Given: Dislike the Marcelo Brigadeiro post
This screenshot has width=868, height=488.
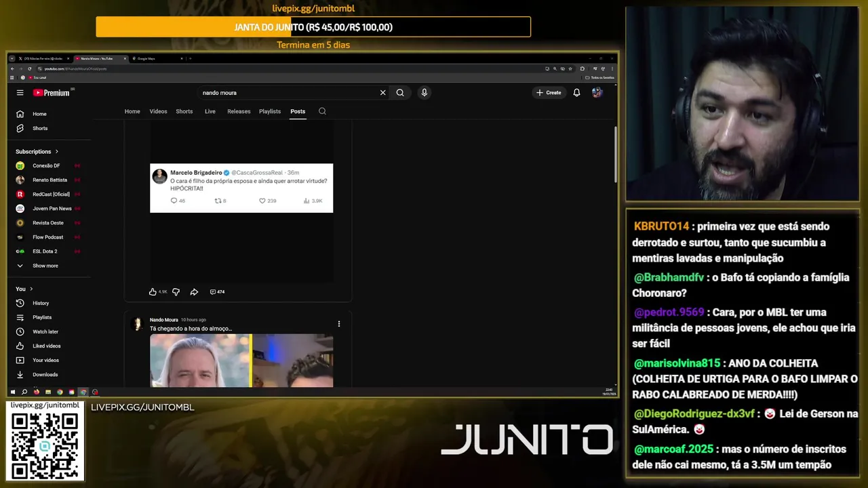Looking at the screenshot, I should (176, 292).
